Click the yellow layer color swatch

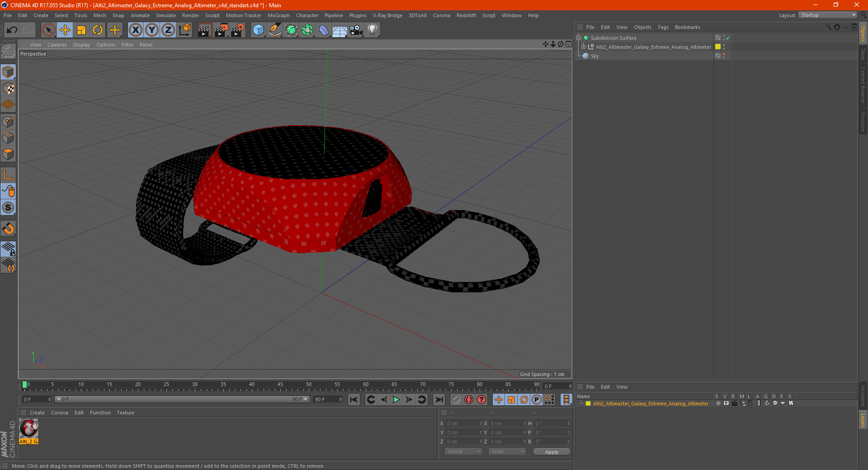point(588,404)
